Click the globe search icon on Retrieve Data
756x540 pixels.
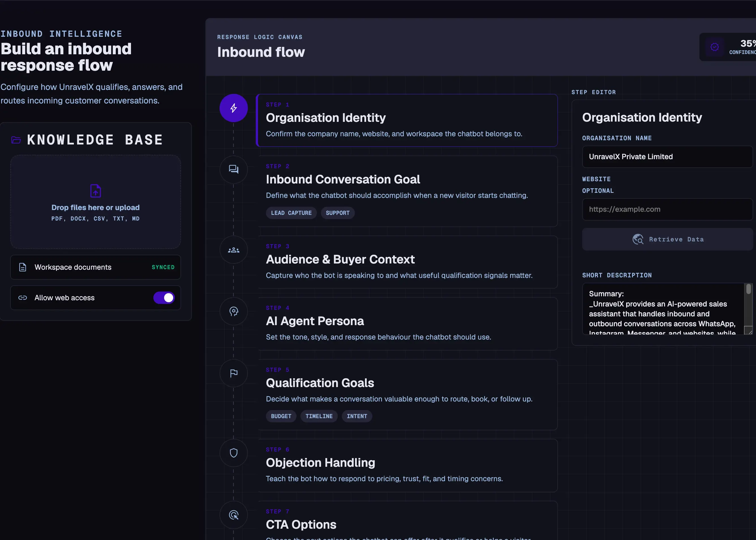(638, 239)
